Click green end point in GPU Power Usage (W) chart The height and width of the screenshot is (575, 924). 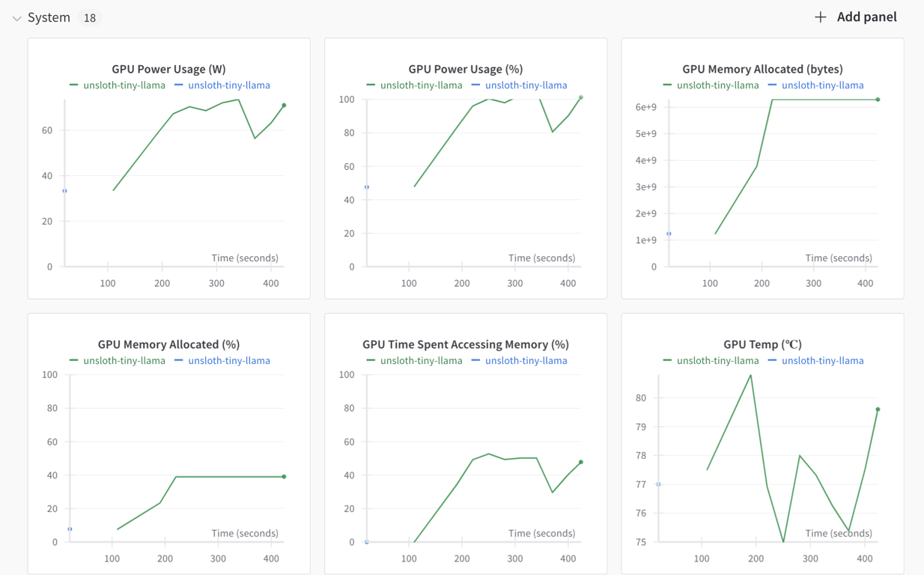[x=284, y=106]
